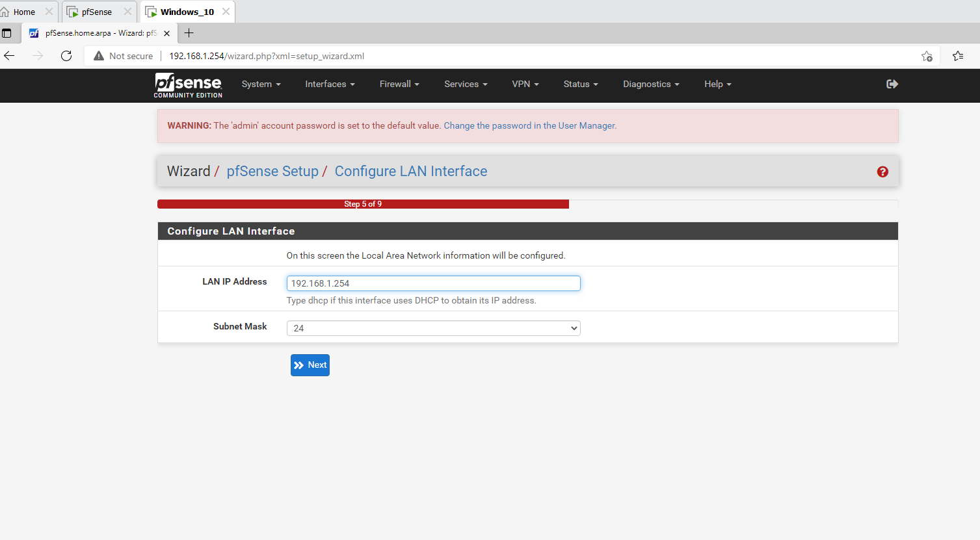Viewport: 980px width, 540px height.
Task: Select the pfSense.home.arpa Wizard browser tab
Action: click(x=100, y=33)
